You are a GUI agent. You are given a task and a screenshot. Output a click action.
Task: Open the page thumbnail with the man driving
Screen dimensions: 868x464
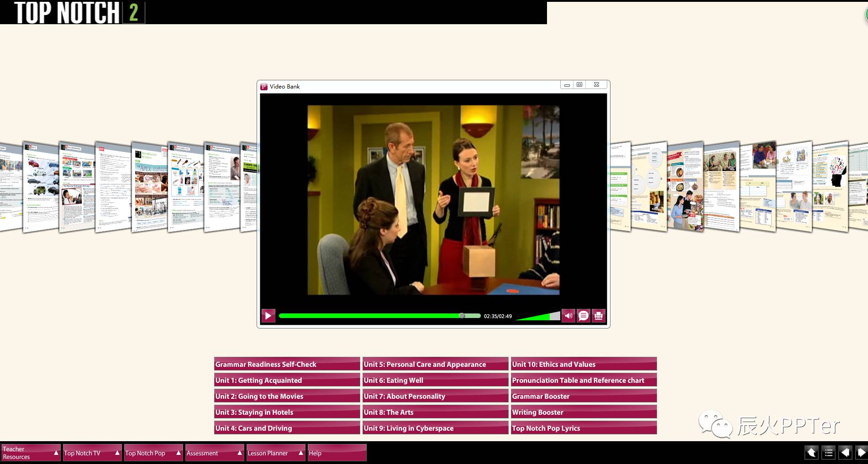click(77, 187)
